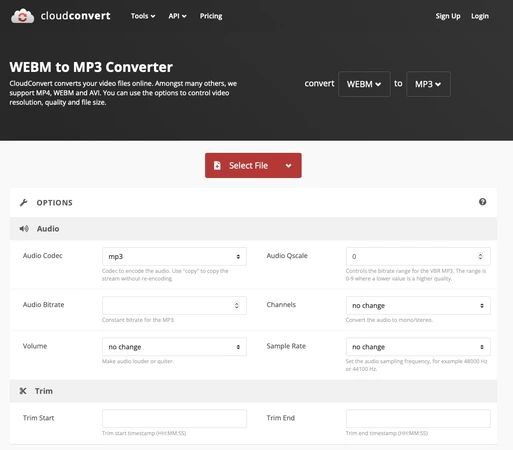Click the 'Convert the audio to mono/stereo' hint
The image size is (513, 450).
click(x=389, y=320)
